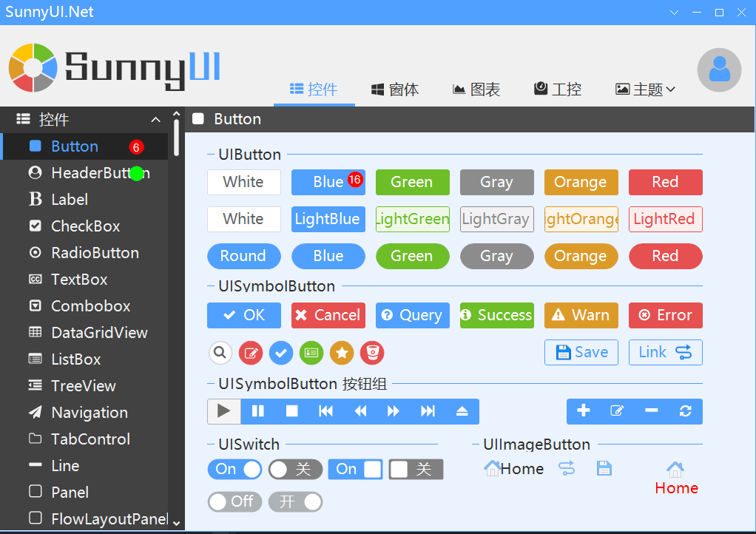The image size is (756, 534).
Task: Click the OK symbol button
Action: (244, 315)
